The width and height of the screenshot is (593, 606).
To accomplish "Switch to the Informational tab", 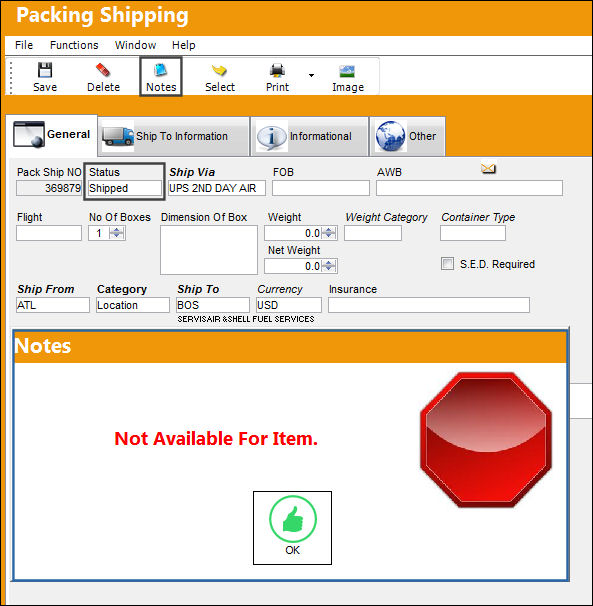I will (309, 136).
